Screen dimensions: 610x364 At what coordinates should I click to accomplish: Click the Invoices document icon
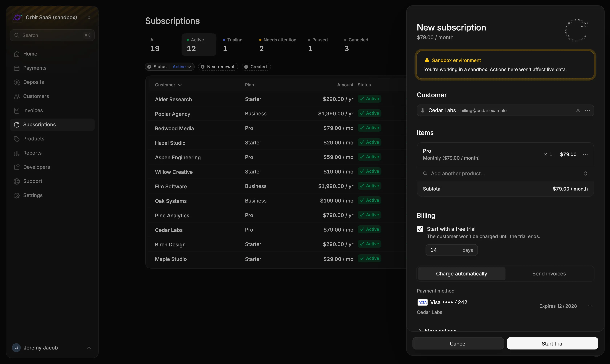[17, 111]
